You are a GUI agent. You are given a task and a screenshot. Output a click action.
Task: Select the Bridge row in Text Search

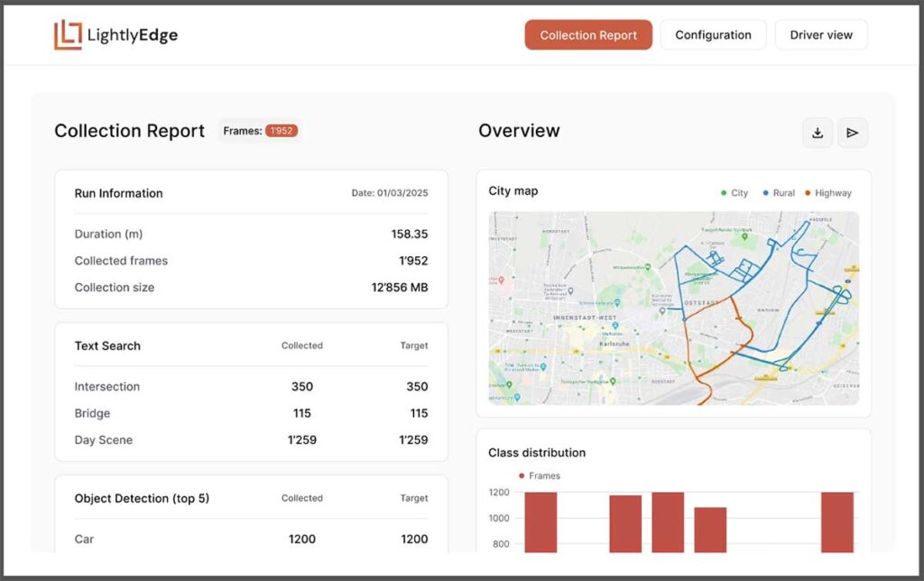pos(251,413)
